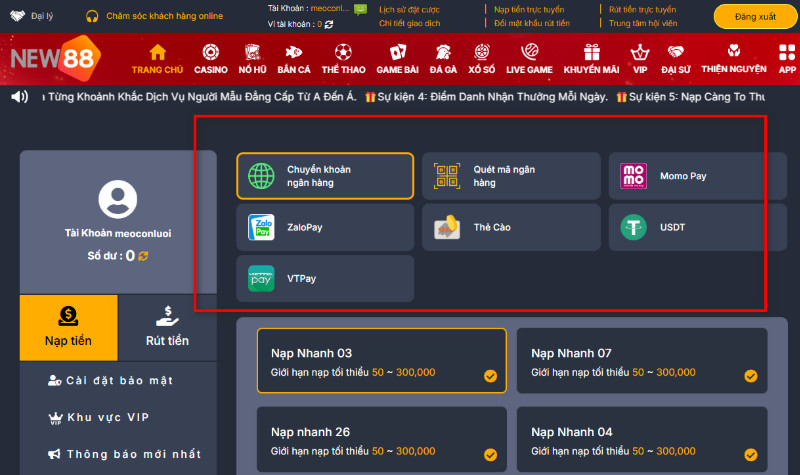800x475 pixels.
Task: Open Bắn Cá fish icon
Action: pos(293,52)
